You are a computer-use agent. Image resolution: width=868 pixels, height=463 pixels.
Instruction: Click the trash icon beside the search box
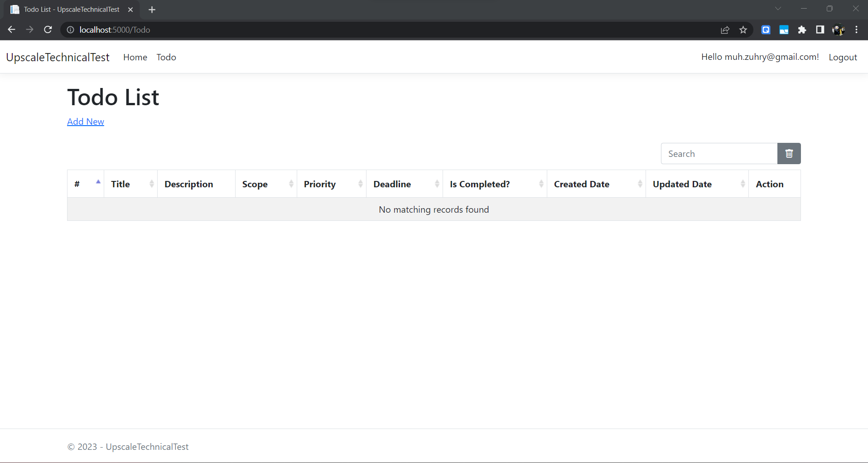789,153
